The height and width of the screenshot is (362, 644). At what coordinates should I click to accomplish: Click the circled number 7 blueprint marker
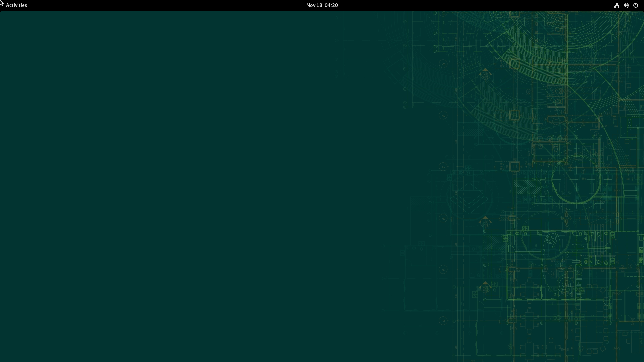click(x=443, y=167)
